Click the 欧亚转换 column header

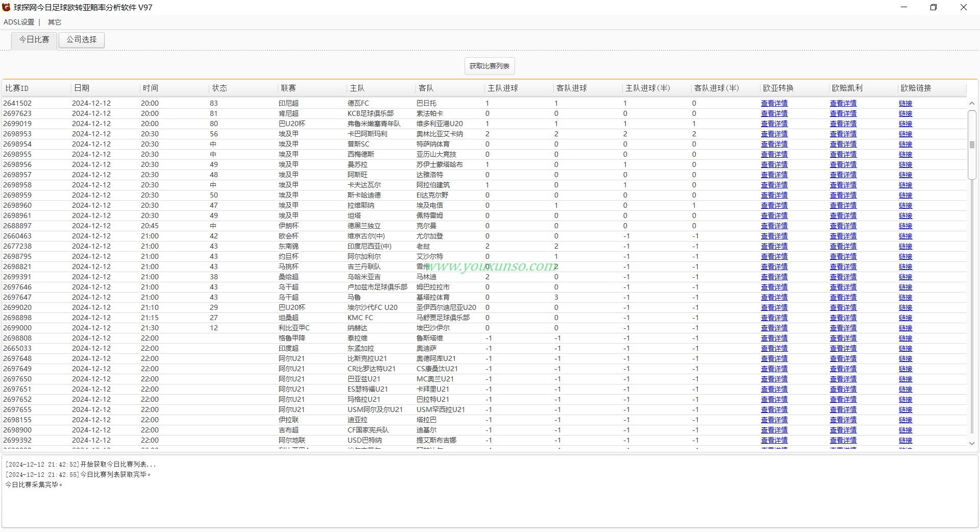tap(794, 88)
